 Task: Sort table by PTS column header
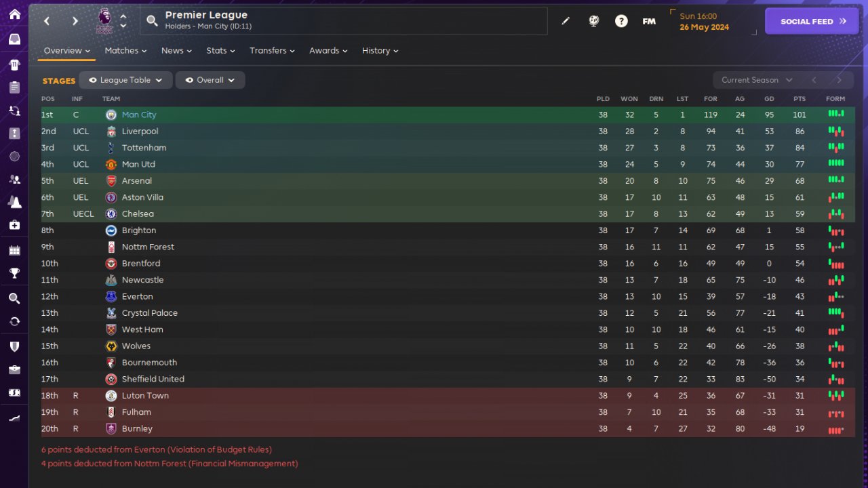point(800,99)
